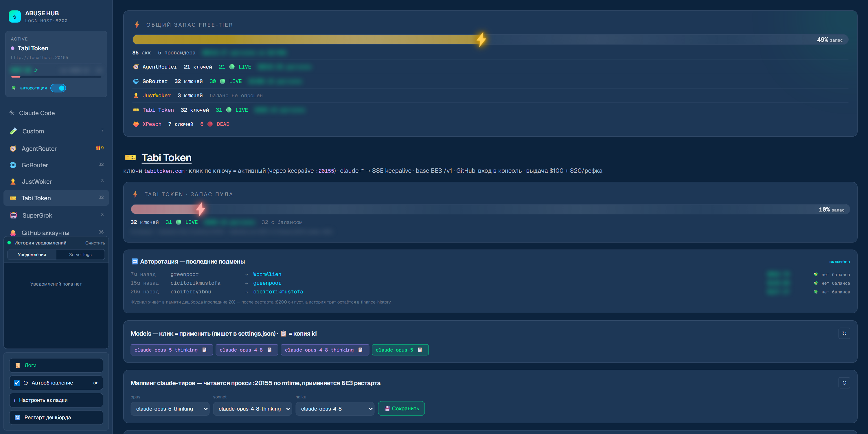Click the включена autorotation status label
868x434 pixels.
pyautogui.click(x=839, y=262)
